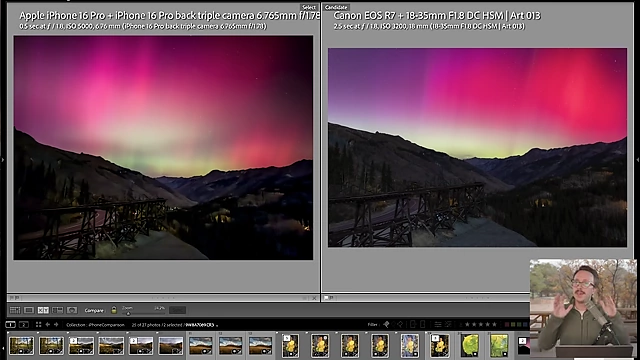Go back with the left arrow icon
The image size is (640, 360).
coord(47,324)
